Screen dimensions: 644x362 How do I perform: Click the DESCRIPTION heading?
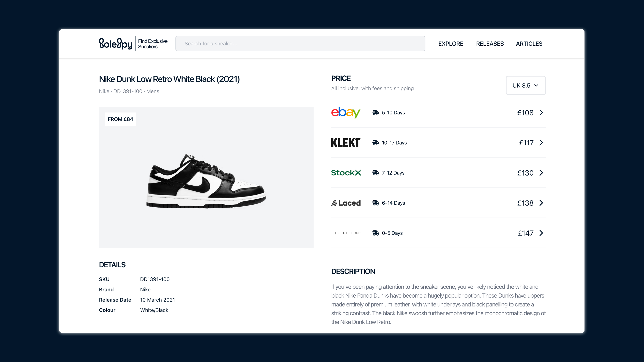coord(353,271)
